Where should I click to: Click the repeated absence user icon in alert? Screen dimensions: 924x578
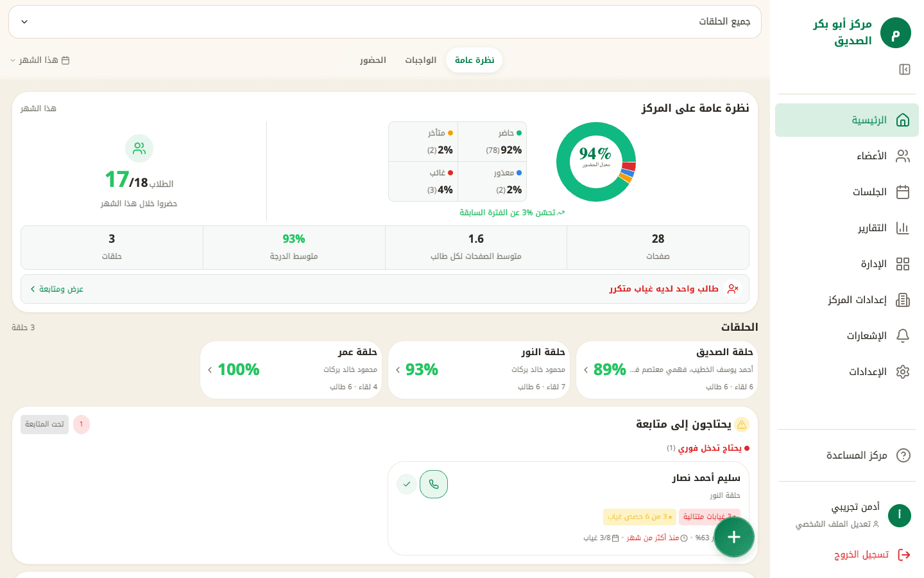click(x=733, y=289)
